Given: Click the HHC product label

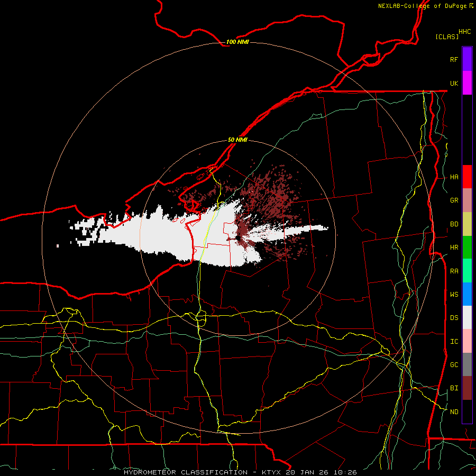Looking at the screenshot, I should [464, 32].
